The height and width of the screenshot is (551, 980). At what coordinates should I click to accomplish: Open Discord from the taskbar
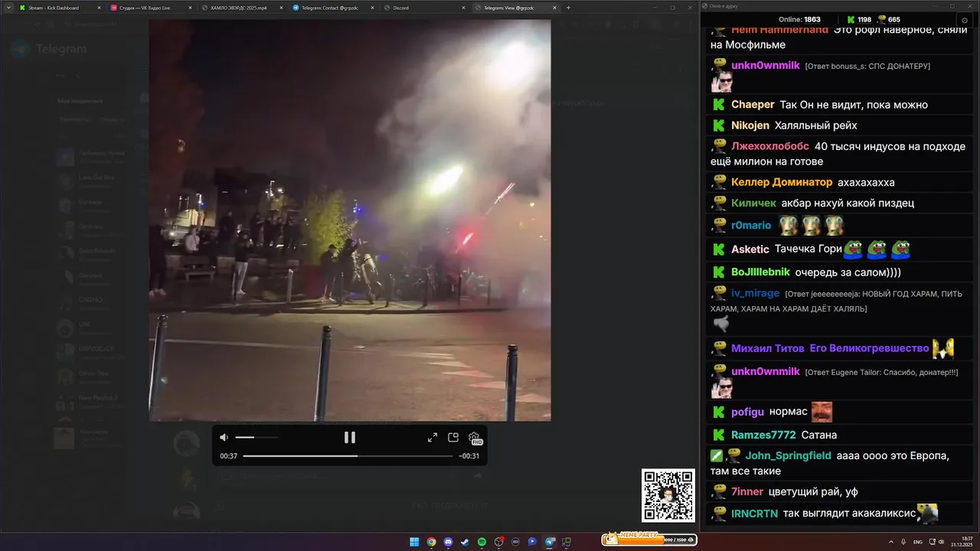click(448, 542)
